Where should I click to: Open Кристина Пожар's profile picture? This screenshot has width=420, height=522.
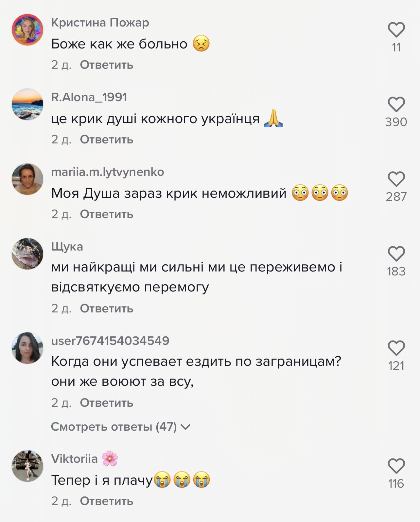27,30
